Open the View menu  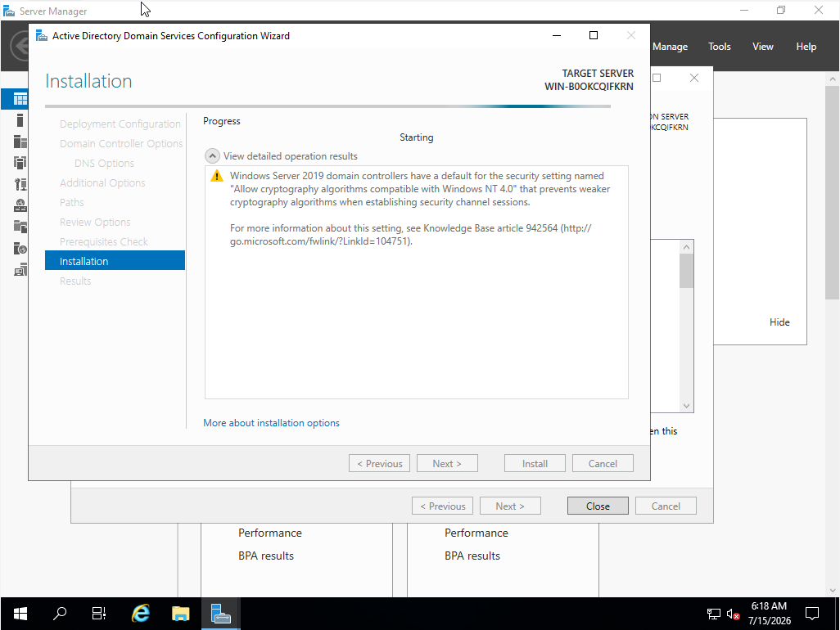point(762,47)
